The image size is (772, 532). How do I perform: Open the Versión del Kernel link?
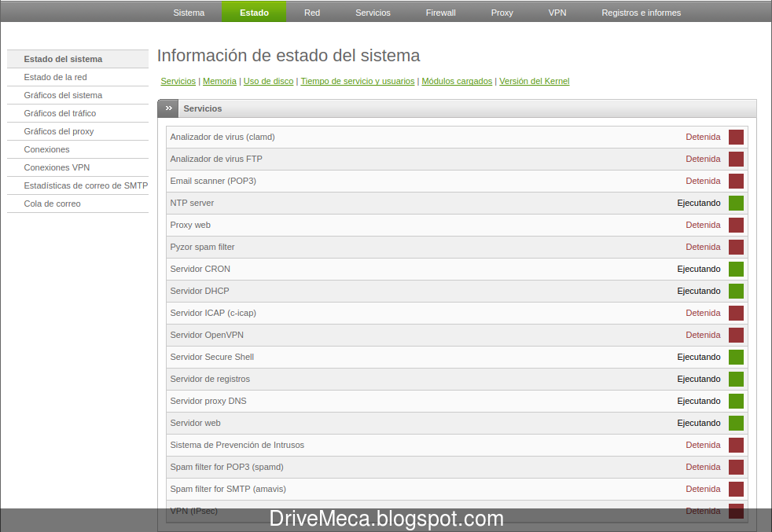pos(535,81)
